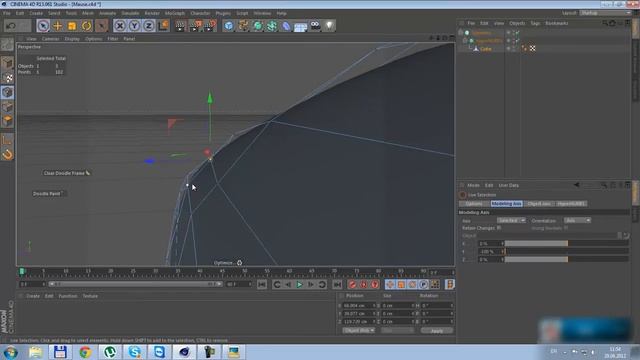Toggle the Z axis lock
The image size is (640, 360).
[149, 26]
